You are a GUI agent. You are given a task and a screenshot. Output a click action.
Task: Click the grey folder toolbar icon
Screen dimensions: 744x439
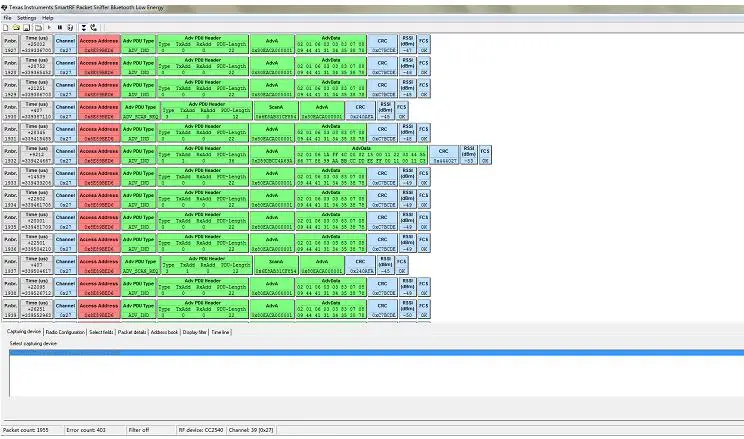point(38,28)
